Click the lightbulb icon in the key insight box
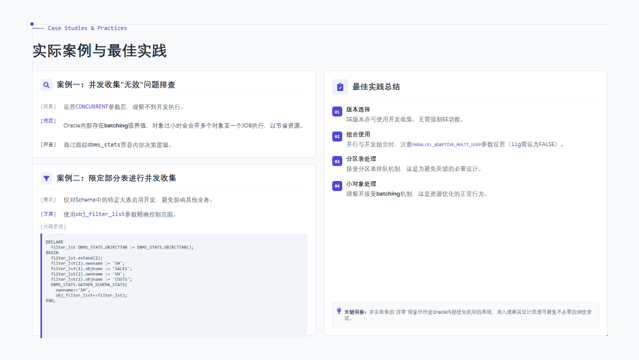639x360 pixels. click(x=339, y=311)
